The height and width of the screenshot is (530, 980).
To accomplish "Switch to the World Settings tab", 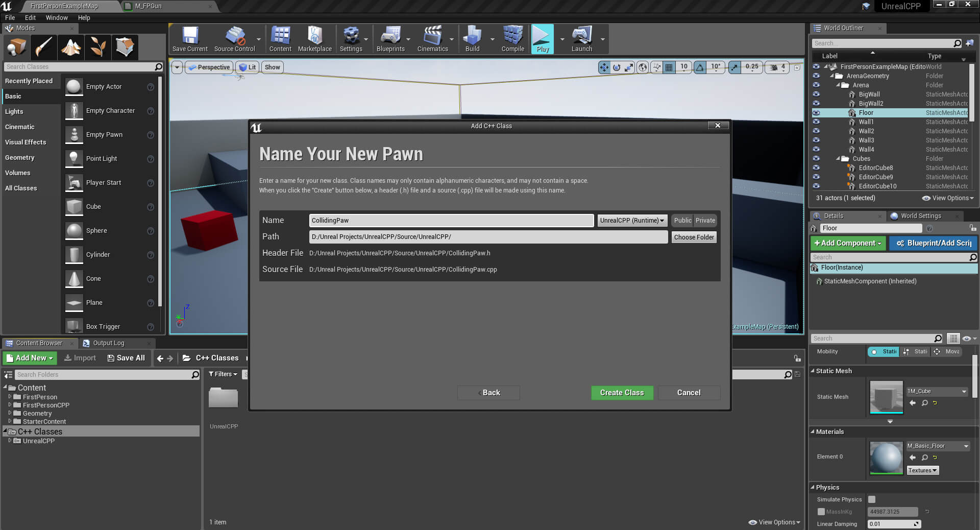I will pos(920,216).
